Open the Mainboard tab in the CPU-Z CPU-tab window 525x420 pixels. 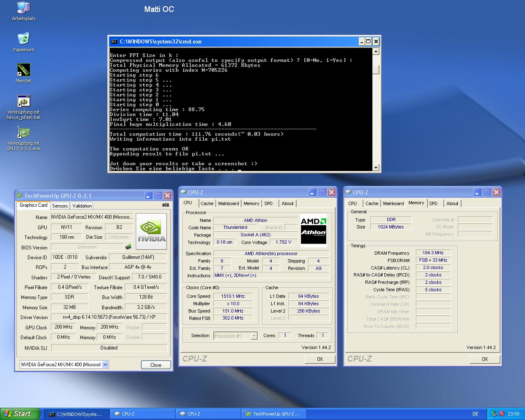[228, 203]
